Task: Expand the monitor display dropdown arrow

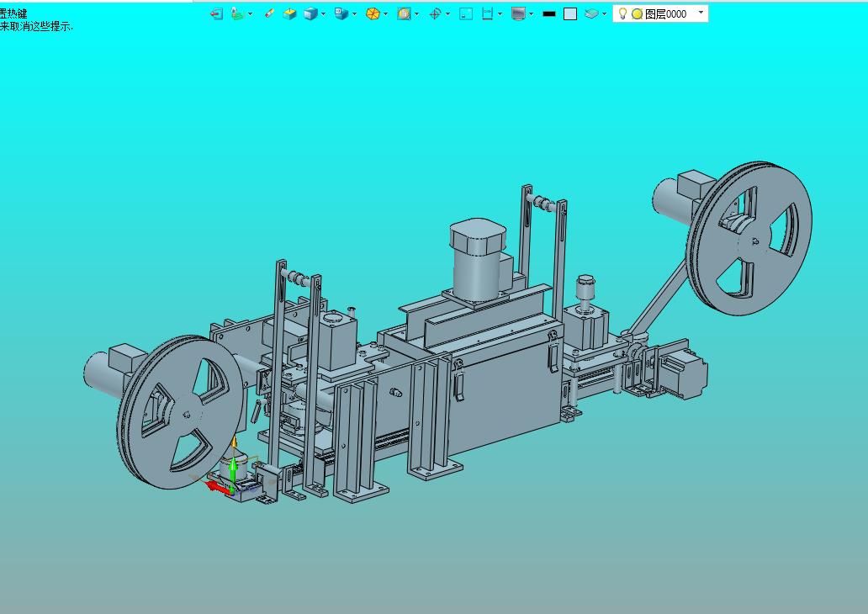Action: 531,13
